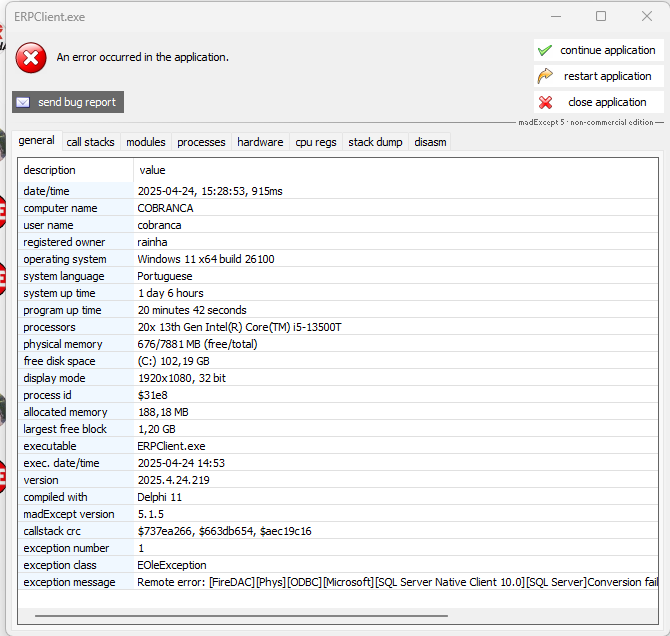The width and height of the screenshot is (670, 636).
Task: View the stack dump tab
Action: pyautogui.click(x=375, y=142)
